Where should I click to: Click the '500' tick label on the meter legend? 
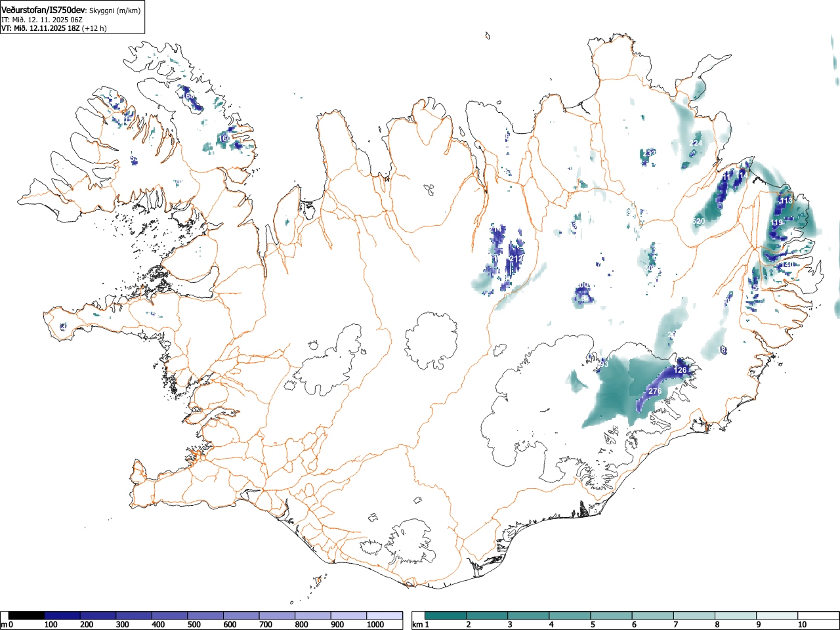(x=194, y=625)
